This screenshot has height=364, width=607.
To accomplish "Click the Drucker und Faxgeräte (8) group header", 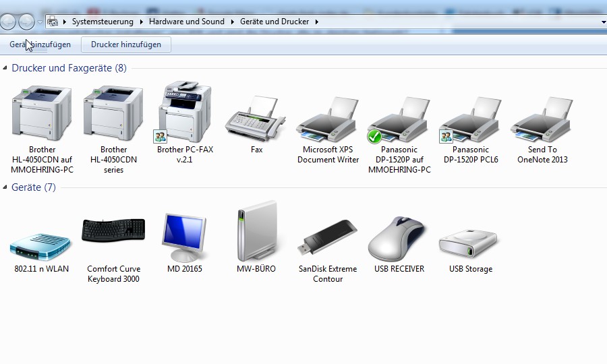I will point(69,68).
